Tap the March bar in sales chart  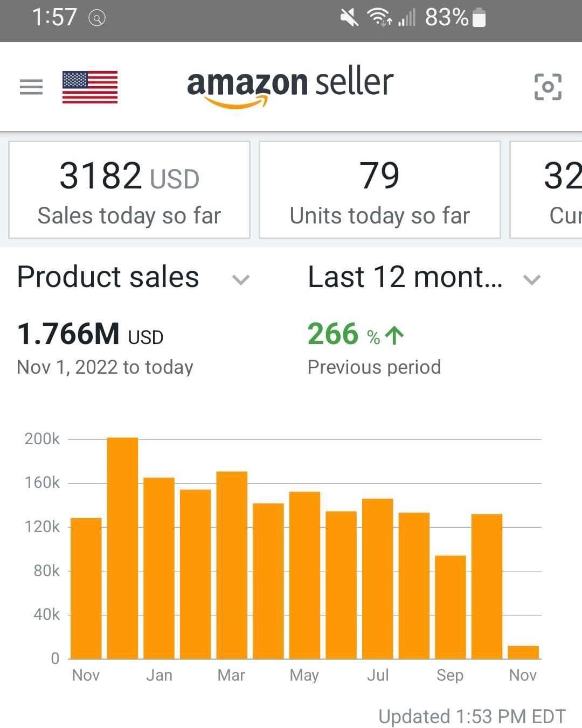coord(232,565)
